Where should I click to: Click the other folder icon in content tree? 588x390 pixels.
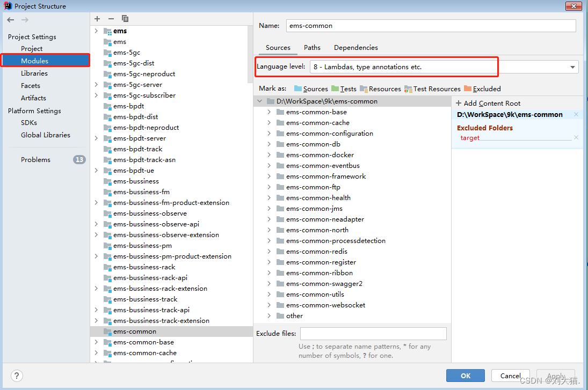(x=280, y=316)
